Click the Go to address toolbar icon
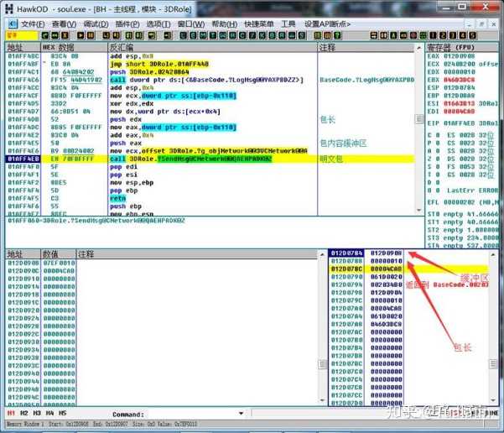 pos(168,35)
